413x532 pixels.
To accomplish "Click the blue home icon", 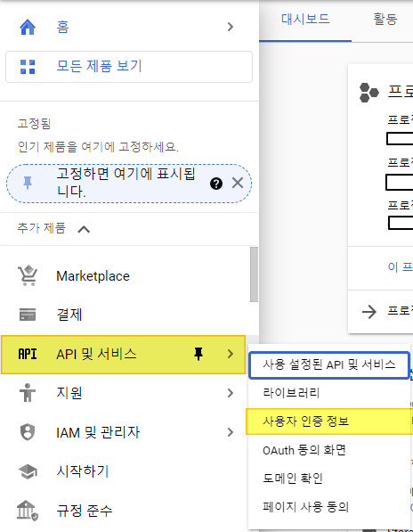I will (x=28, y=27).
